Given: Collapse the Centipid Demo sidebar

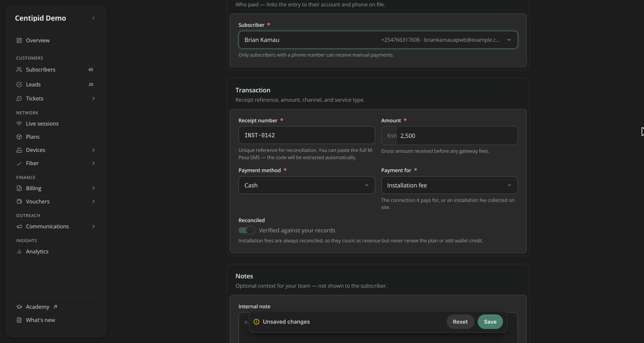Looking at the screenshot, I should pos(93,18).
